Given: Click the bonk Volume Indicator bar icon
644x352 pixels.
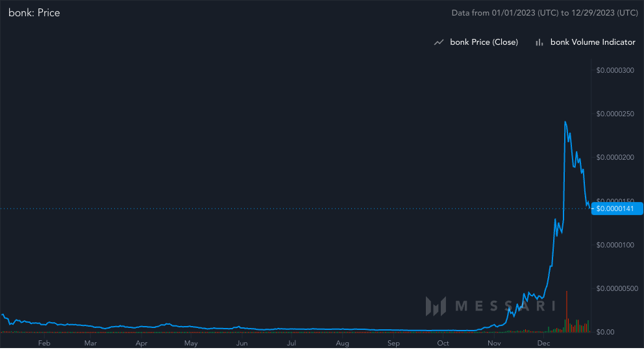Looking at the screenshot, I should tap(539, 42).
